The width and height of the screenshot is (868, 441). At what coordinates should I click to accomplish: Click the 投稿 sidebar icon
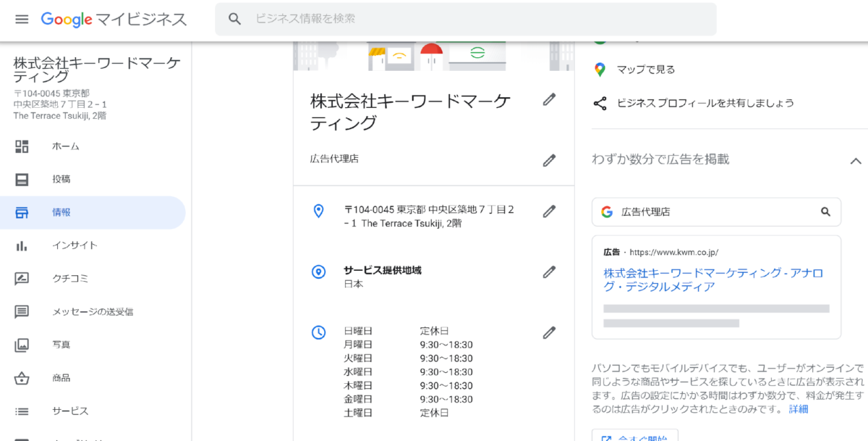point(22,180)
